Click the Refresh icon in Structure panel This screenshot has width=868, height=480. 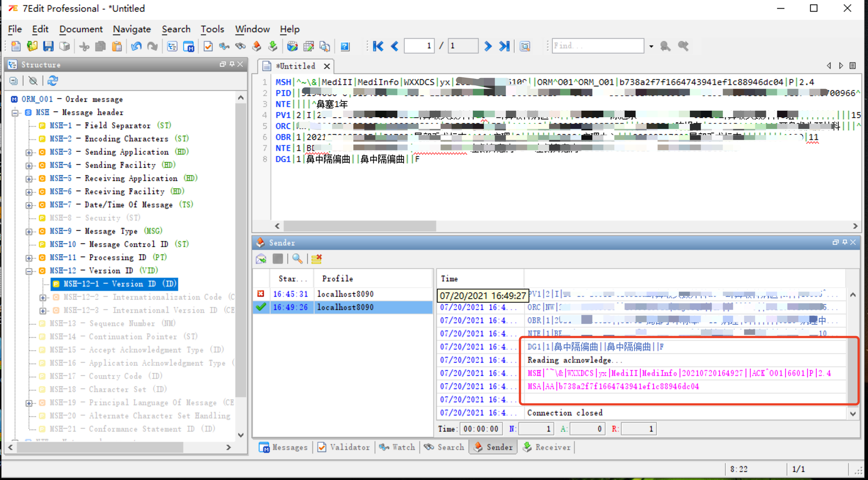point(53,81)
